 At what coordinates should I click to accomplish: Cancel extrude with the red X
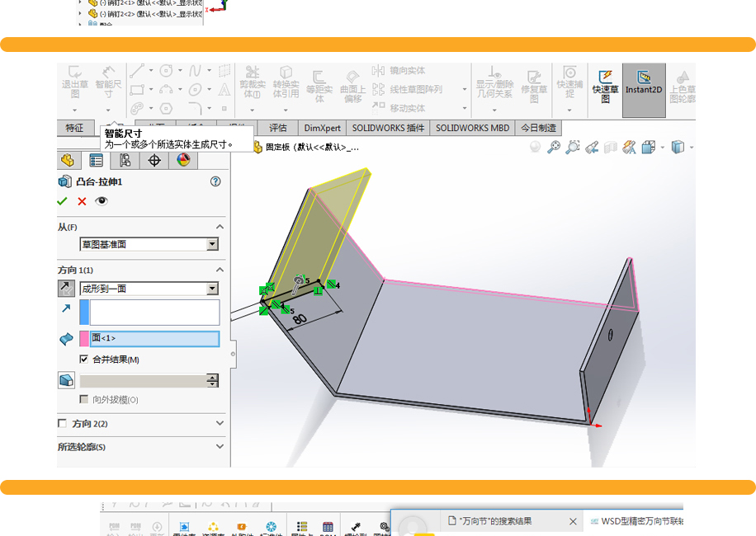click(x=82, y=201)
